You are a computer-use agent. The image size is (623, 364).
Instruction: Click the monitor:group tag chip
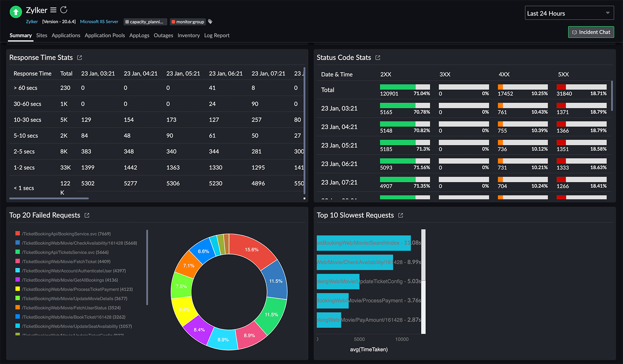tap(188, 22)
